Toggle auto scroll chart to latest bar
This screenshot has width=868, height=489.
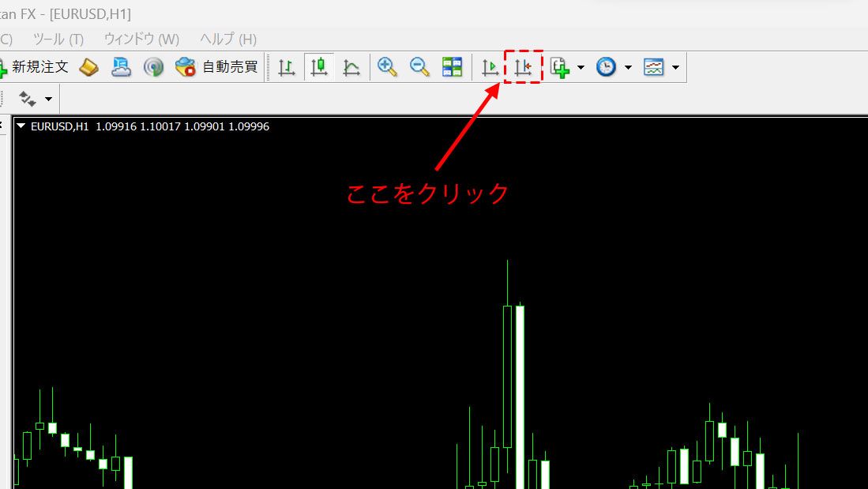pos(490,67)
